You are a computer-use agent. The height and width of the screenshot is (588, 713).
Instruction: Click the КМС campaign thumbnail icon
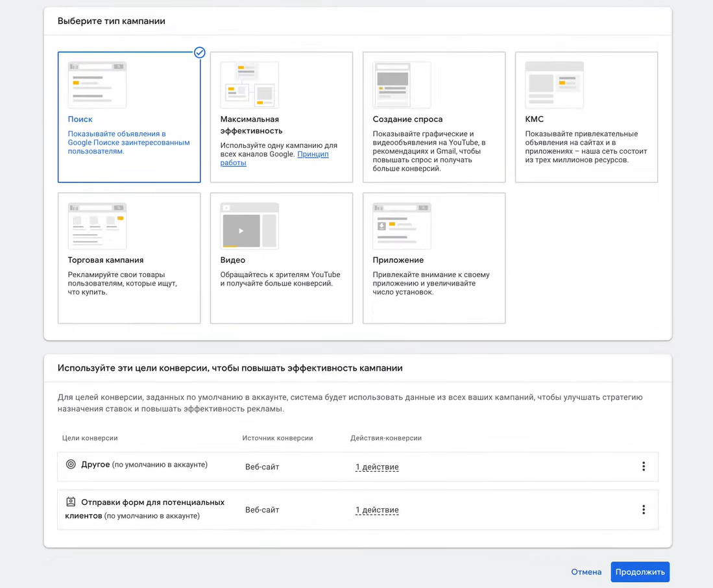tap(553, 84)
